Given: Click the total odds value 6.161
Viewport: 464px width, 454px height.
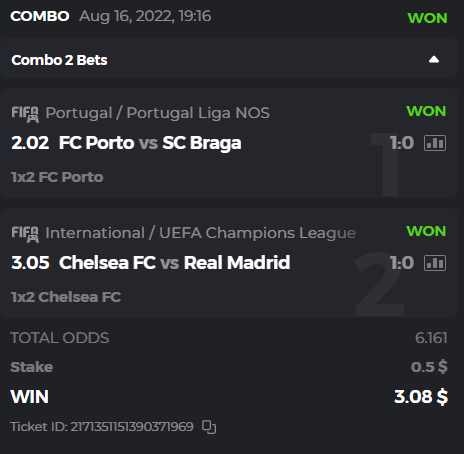Looking at the screenshot, I should pos(431,338).
